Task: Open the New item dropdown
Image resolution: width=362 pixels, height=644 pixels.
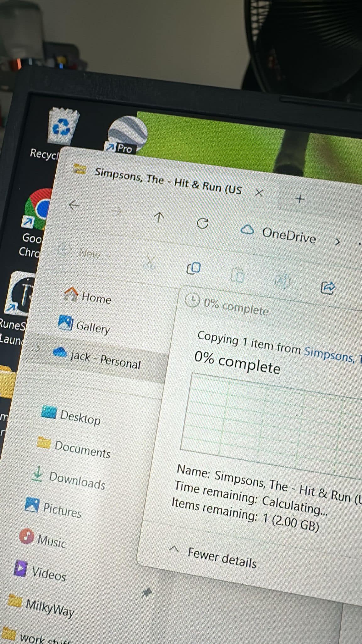Action: point(85,253)
